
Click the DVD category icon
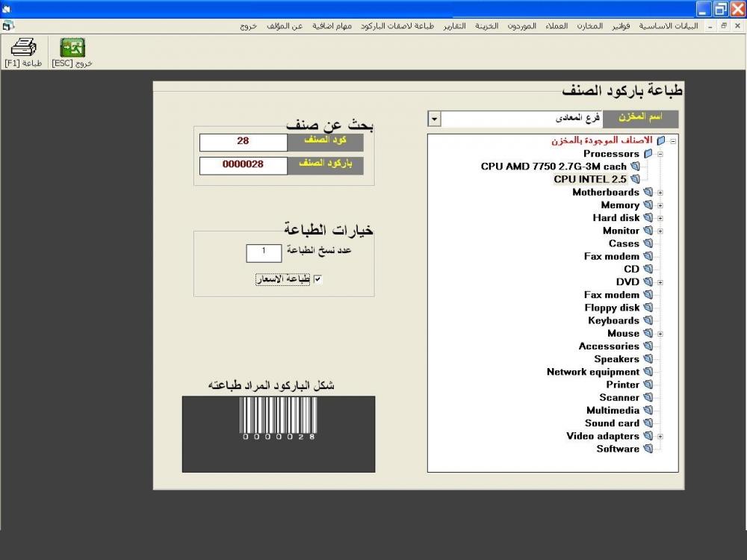[x=648, y=282]
